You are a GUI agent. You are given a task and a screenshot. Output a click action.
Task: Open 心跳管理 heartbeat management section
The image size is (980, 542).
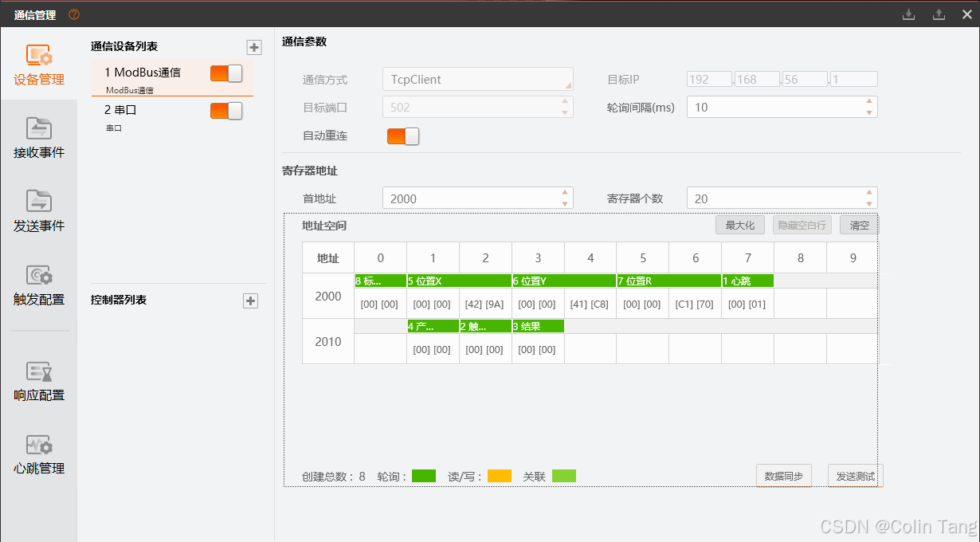(39, 454)
